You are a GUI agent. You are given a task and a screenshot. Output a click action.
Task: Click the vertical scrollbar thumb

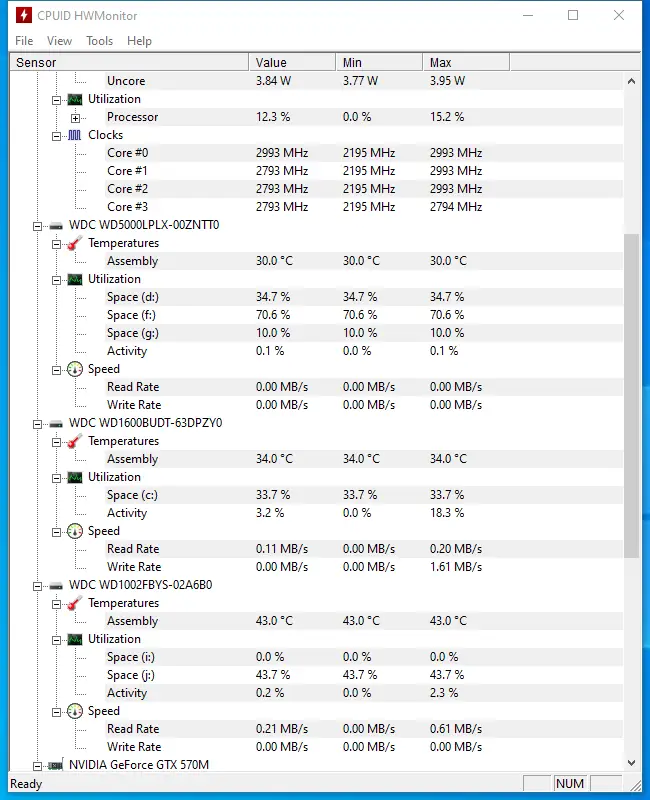coord(631,395)
